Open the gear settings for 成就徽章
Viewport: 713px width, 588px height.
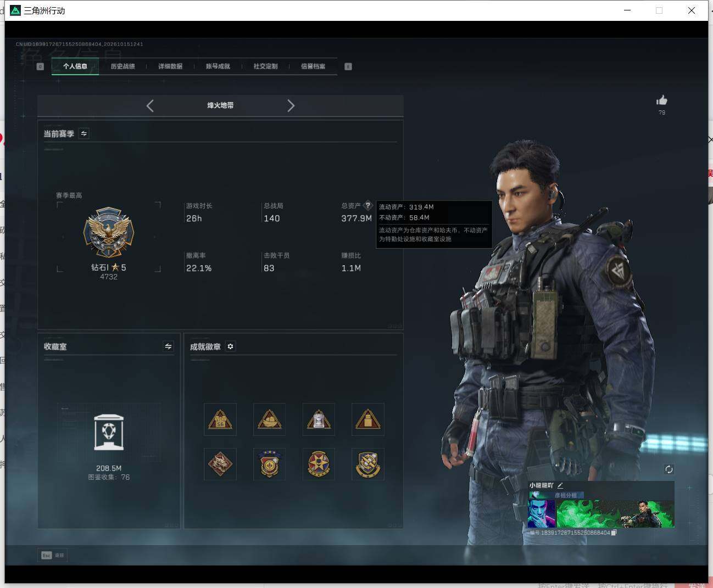(230, 346)
